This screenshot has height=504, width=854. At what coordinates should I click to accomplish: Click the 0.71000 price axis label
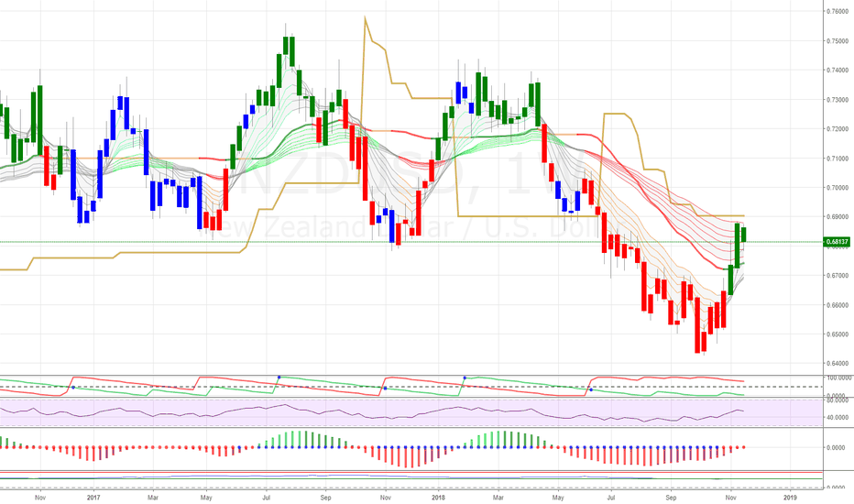(x=838, y=159)
